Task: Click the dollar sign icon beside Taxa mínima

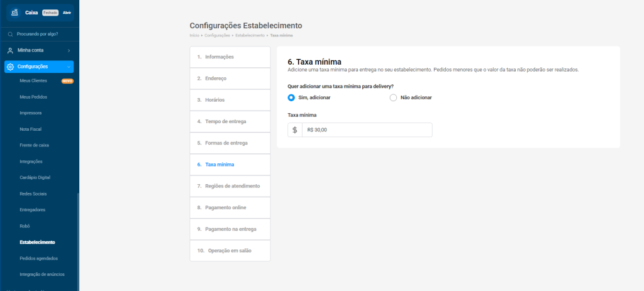Action: coord(295,129)
